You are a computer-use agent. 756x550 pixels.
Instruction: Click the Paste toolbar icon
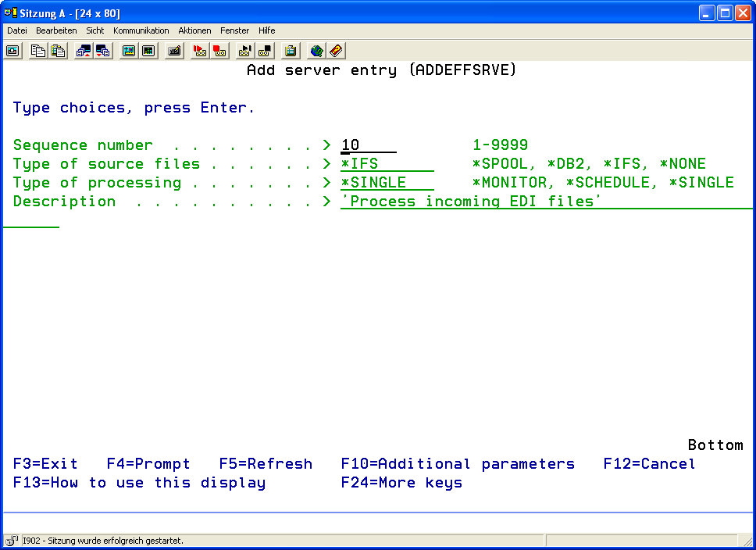[58, 51]
